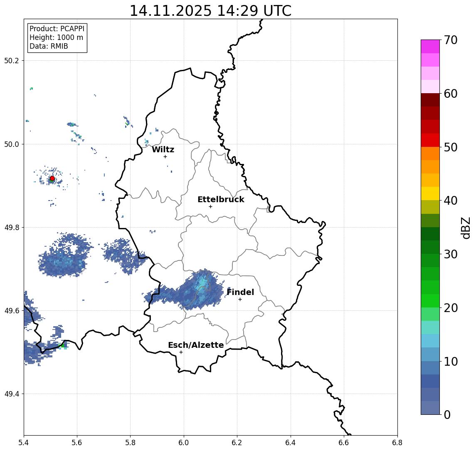Click the plus marker below Ettelbruck
This screenshot has height=451, width=476.
211,207
